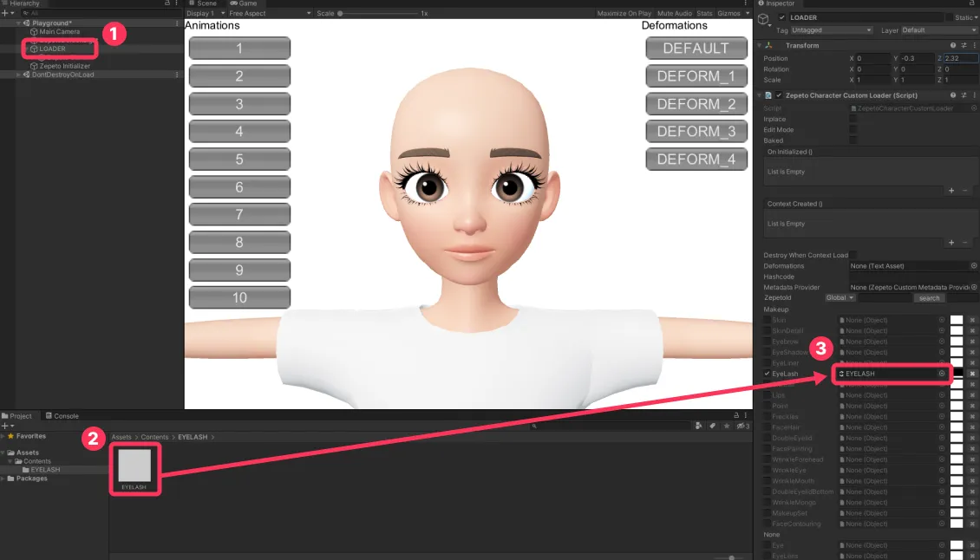This screenshot has width=980, height=560.
Task: Open Transform component help icon
Action: [x=952, y=46]
